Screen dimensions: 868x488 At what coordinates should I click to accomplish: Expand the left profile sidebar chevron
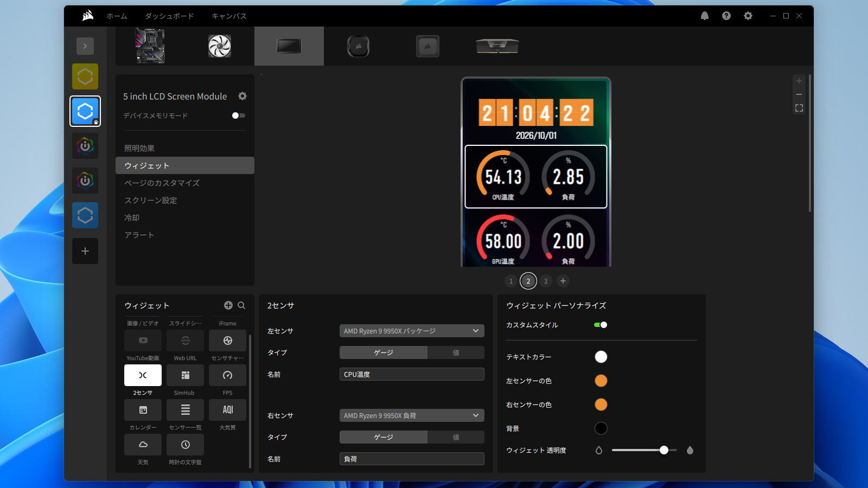pyautogui.click(x=85, y=46)
